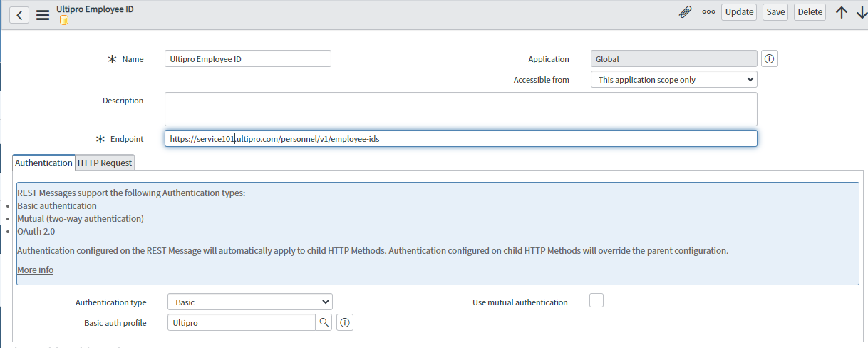
Task: Switch to the Authentication tab
Action: click(43, 163)
